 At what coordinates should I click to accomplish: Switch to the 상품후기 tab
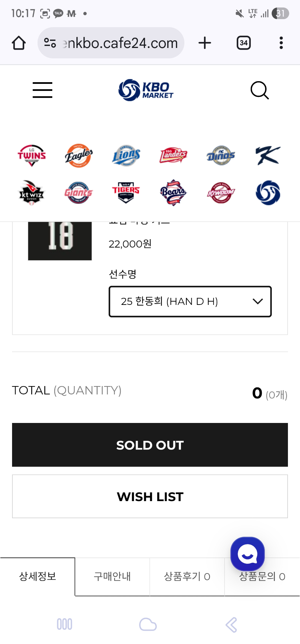187,577
